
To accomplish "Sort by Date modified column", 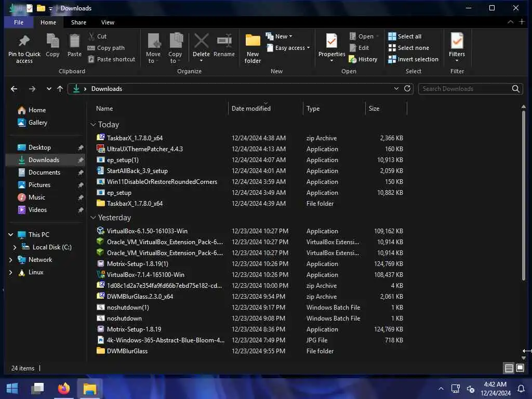I will (x=251, y=109).
